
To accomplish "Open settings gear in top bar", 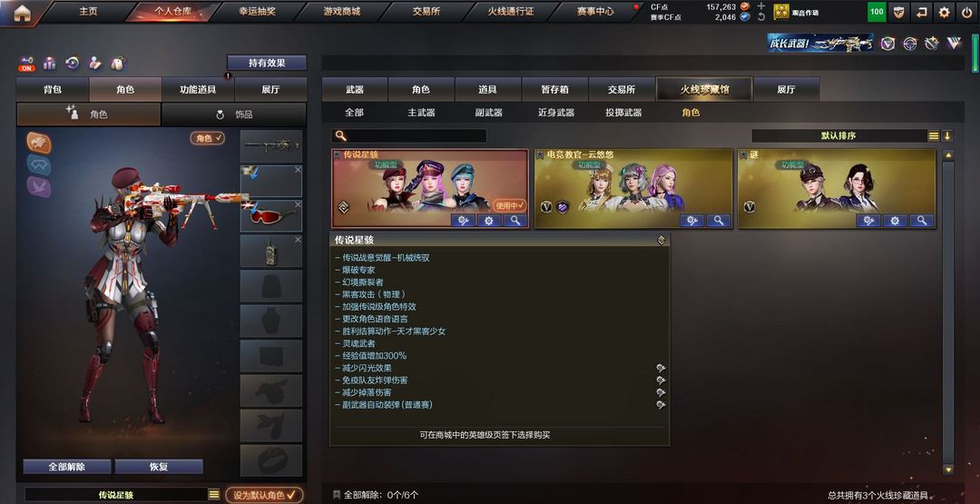I will pyautogui.click(x=944, y=12).
